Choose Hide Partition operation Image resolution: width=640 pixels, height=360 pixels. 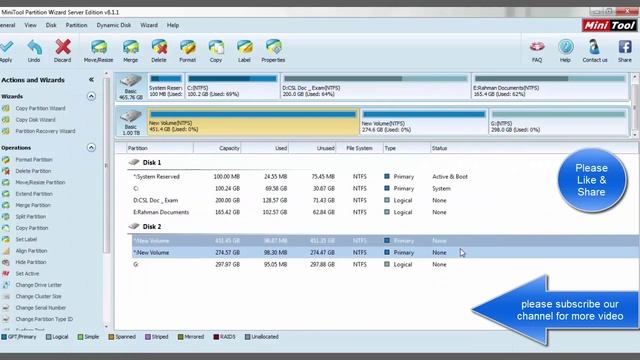pyautogui.click(x=31, y=262)
